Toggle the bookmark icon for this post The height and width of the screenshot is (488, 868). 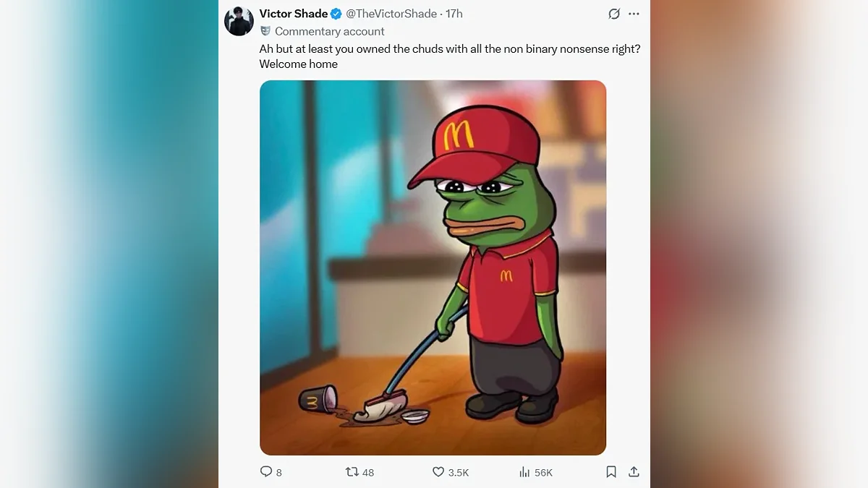pos(611,471)
